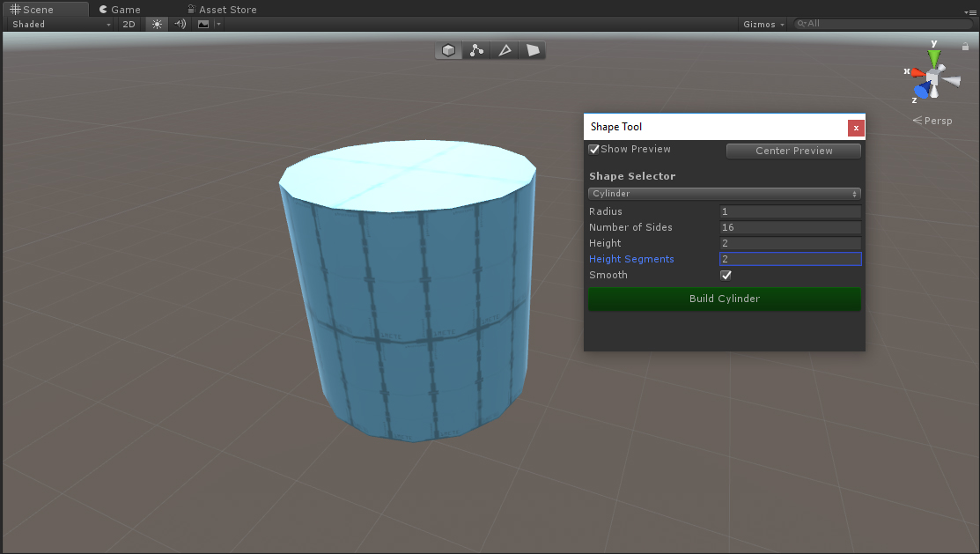The width and height of the screenshot is (980, 554).
Task: Toggle scene audio speaker icon
Action: [x=180, y=24]
